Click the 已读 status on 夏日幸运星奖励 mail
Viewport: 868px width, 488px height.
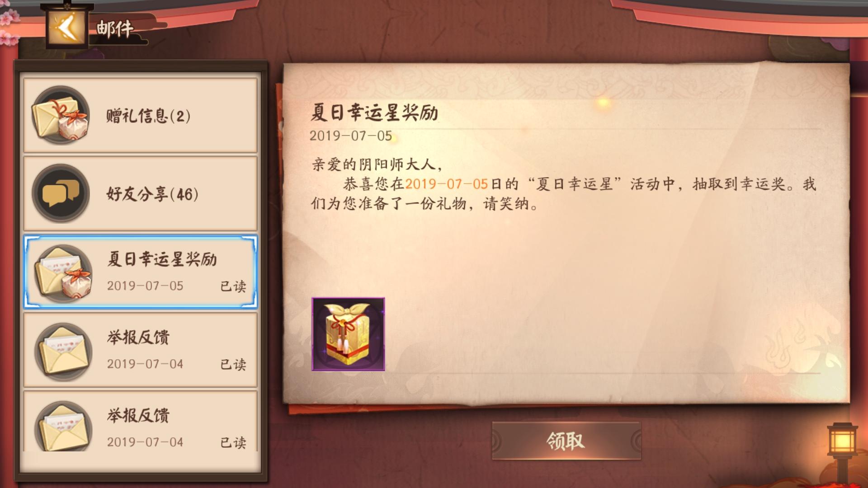click(233, 286)
